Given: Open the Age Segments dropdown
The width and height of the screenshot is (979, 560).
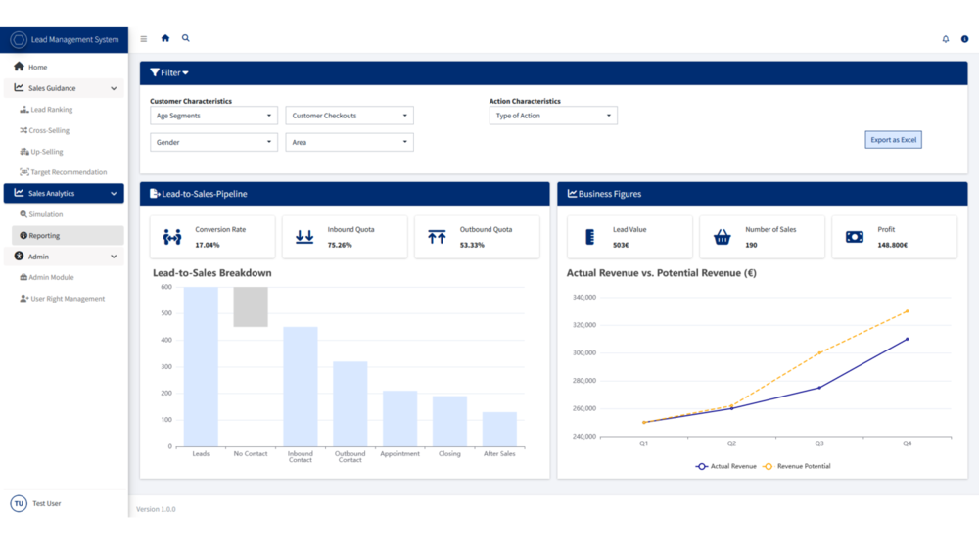Looking at the screenshot, I should (213, 116).
